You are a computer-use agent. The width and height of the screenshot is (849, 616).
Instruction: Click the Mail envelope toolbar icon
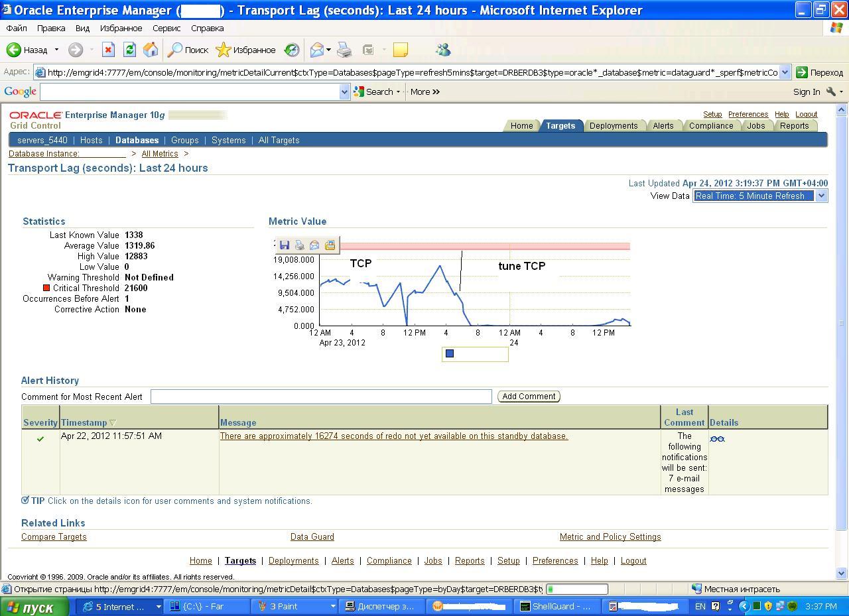(316, 50)
